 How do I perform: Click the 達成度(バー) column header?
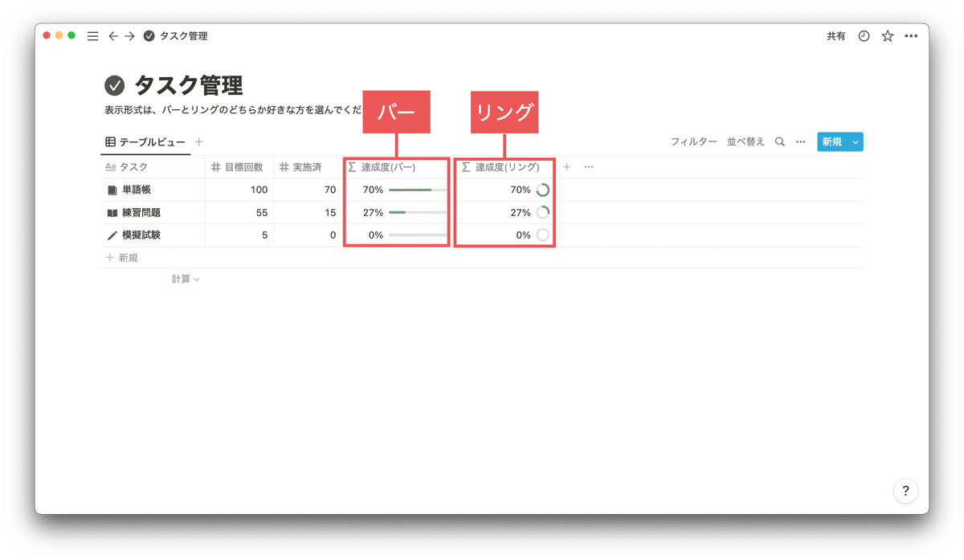pyautogui.click(x=396, y=167)
